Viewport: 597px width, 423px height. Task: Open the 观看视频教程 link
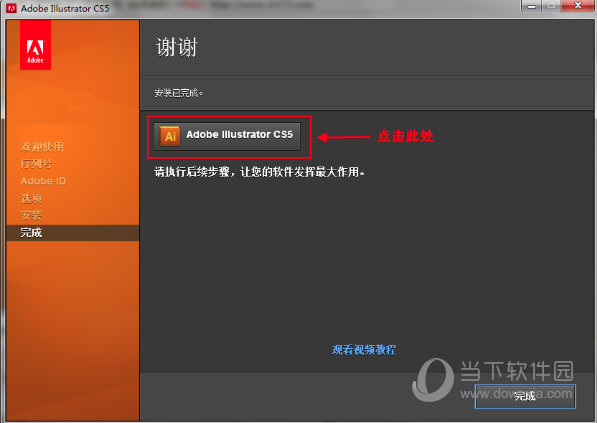364,350
